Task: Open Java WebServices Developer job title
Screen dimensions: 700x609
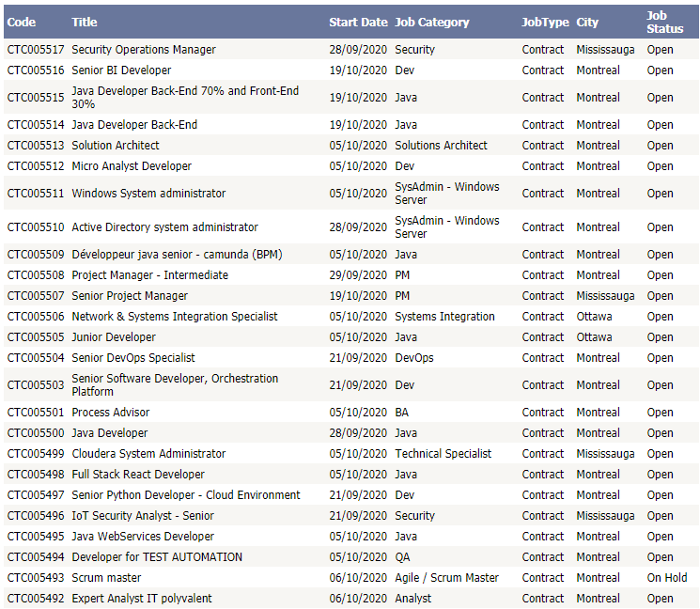Action: [143, 537]
